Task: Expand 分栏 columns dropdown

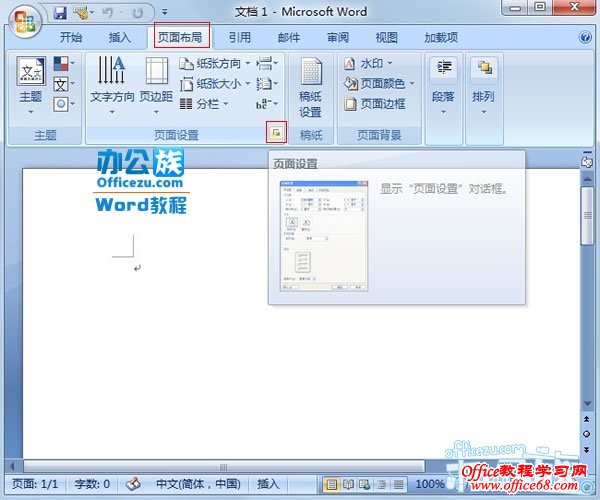Action: coord(204,104)
